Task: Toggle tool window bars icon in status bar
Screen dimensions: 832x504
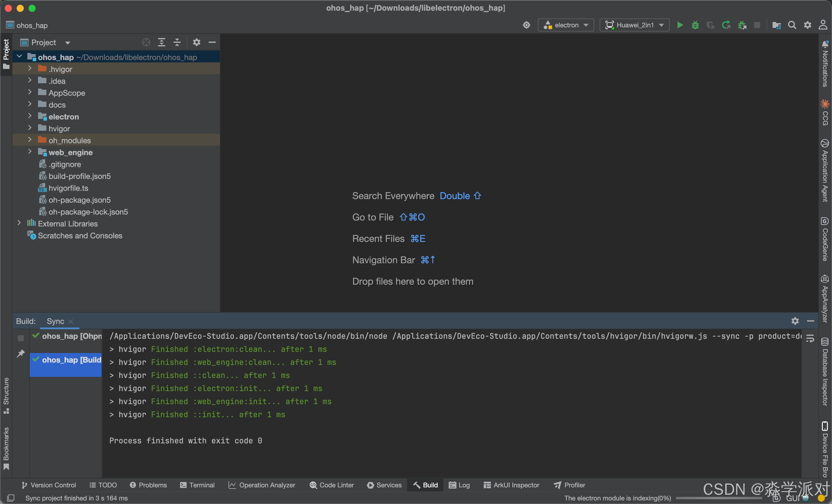Action: [x=11, y=498]
